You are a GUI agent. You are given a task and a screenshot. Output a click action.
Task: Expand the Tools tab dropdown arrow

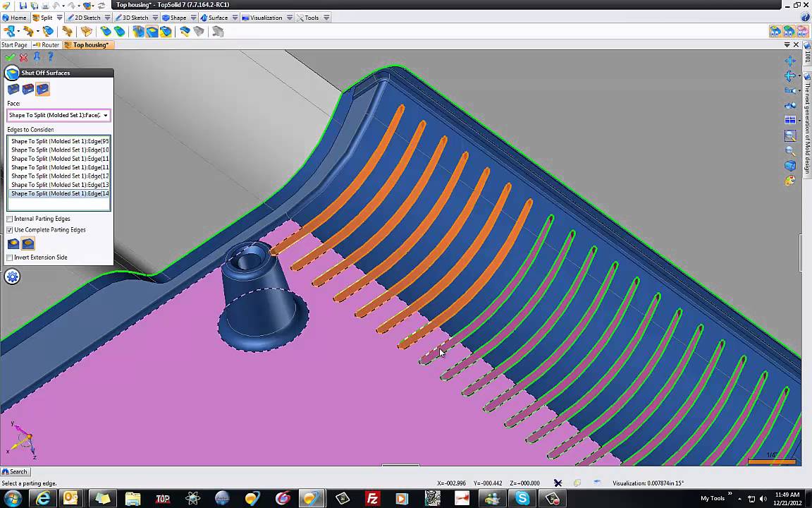coord(326,18)
